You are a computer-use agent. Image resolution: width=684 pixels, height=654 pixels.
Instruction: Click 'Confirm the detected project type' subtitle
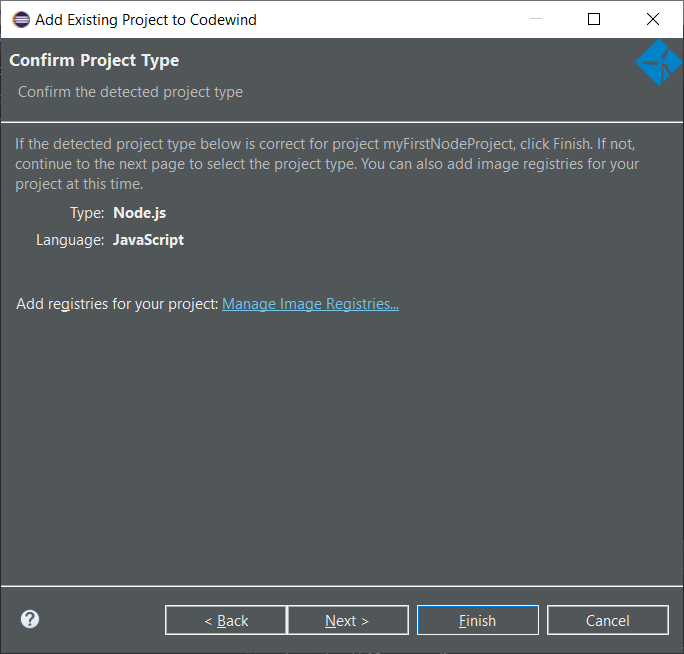130,92
